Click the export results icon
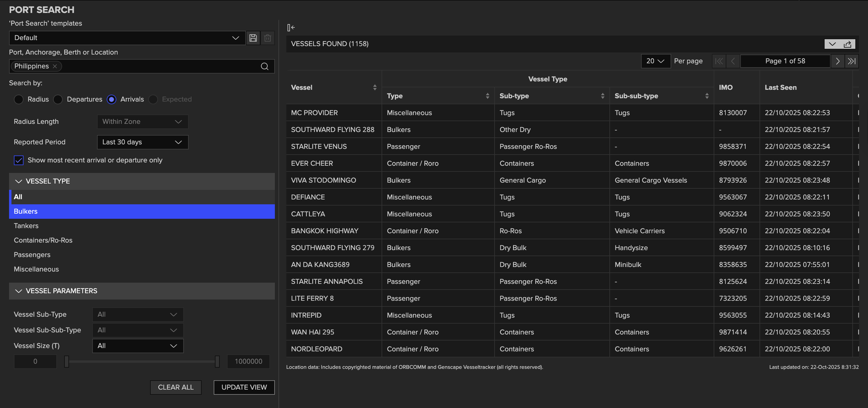Screen dimensions: 868x408 (x=847, y=44)
